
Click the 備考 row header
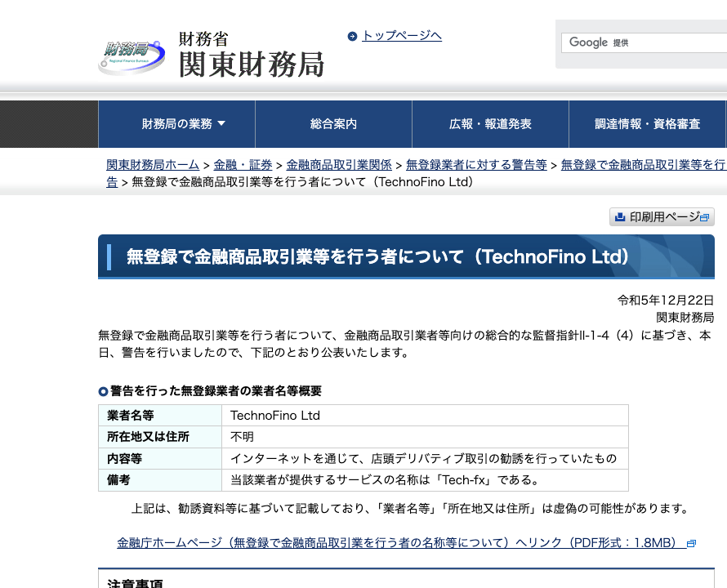tap(160, 480)
